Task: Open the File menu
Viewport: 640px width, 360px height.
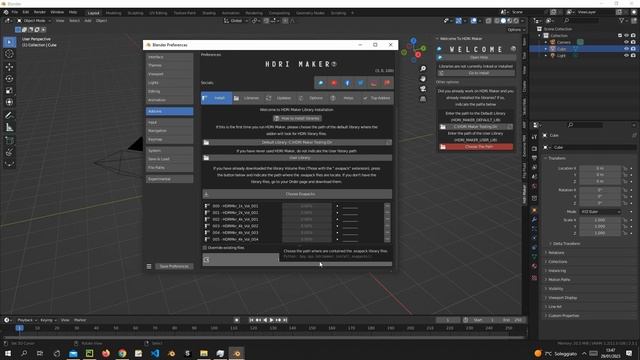Action: pos(15,12)
